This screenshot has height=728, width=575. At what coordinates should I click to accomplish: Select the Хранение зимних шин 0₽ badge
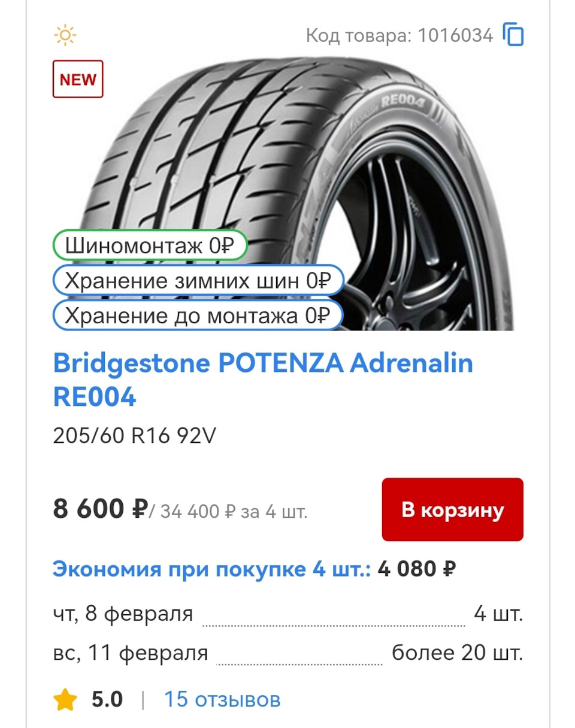click(x=198, y=280)
